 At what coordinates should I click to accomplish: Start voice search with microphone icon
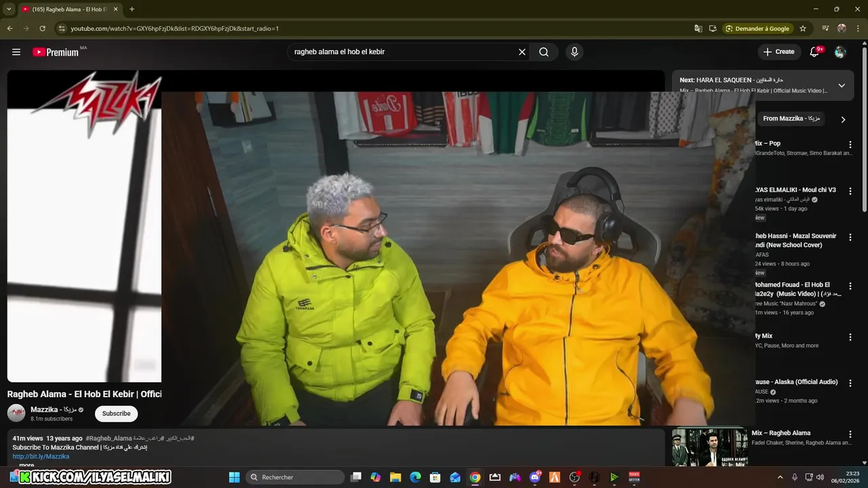[574, 52]
